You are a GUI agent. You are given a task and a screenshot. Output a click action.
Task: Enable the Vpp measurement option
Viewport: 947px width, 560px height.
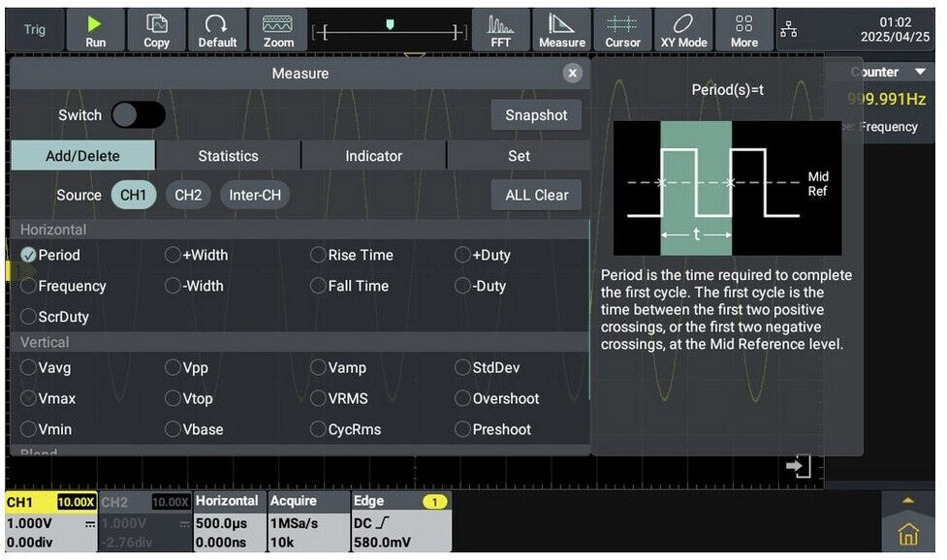(x=174, y=368)
